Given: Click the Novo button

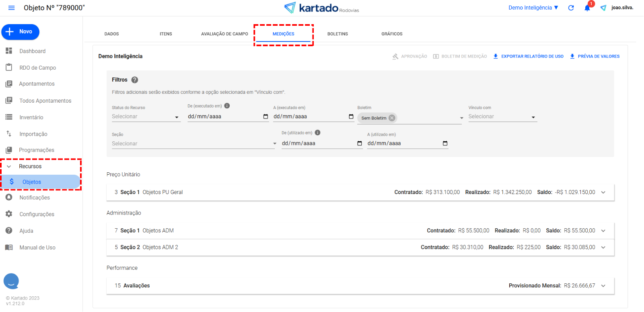Looking at the screenshot, I should pyautogui.click(x=21, y=32).
